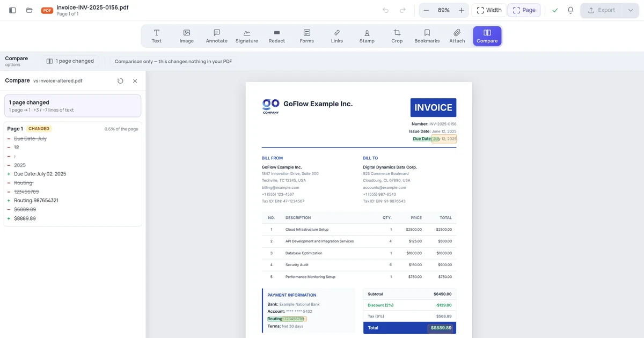Select the Forms tool
This screenshot has width=644, height=338.
[x=307, y=36]
